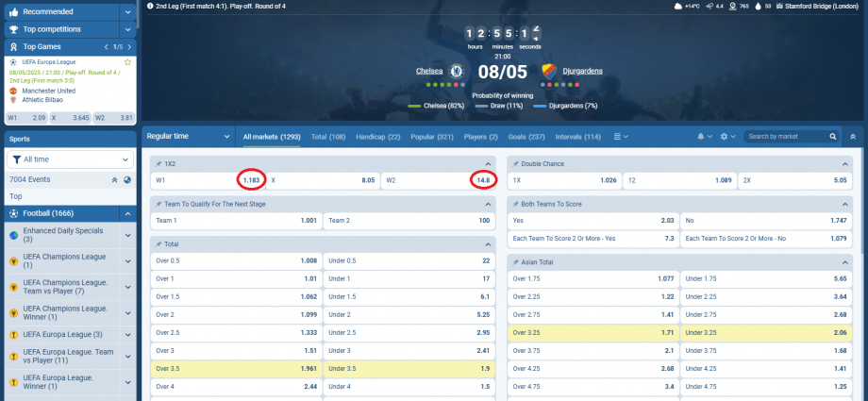
Task: Open the Djurgardens team link
Action: (582, 71)
